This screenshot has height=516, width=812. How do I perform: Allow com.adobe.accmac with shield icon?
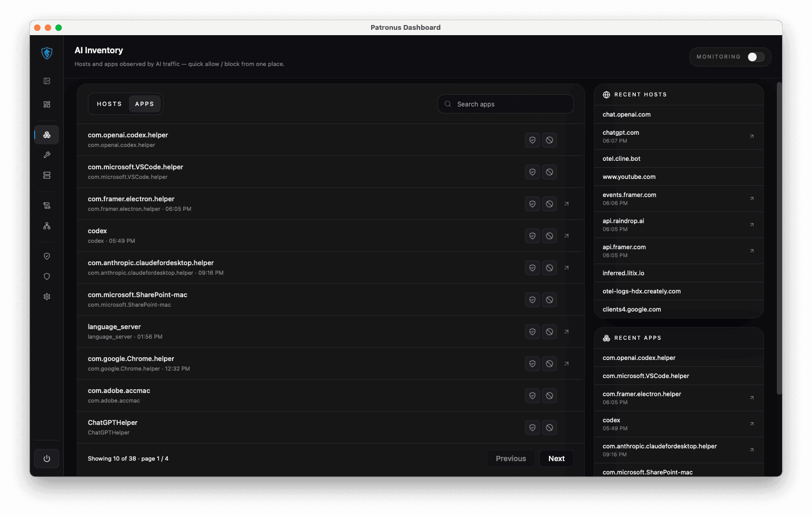pyautogui.click(x=532, y=396)
